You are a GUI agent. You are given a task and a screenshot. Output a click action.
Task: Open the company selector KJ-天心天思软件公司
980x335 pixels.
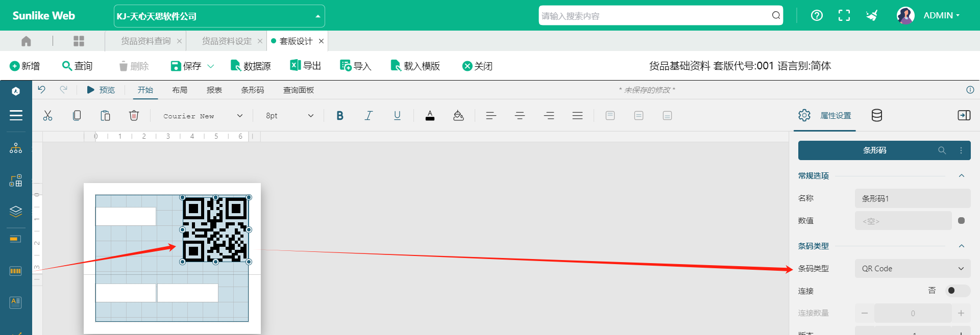coord(219,16)
